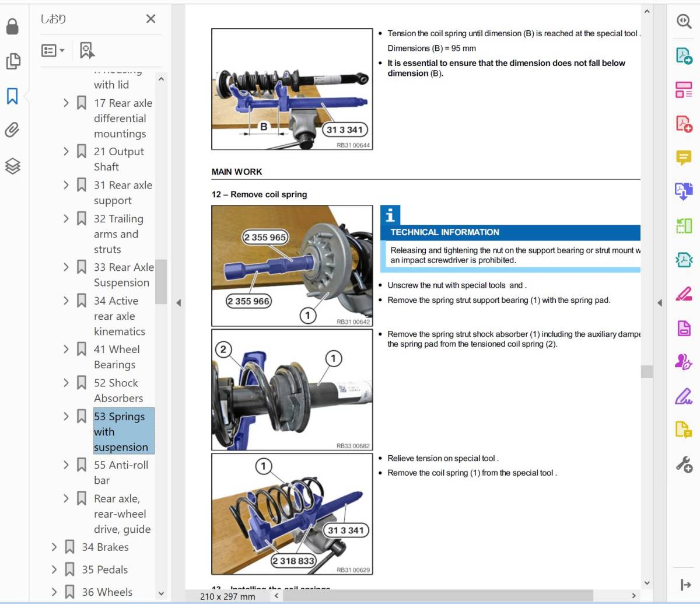The width and height of the screenshot is (700, 604).
Task: Open More Tools wrench icon
Action: coord(684,465)
